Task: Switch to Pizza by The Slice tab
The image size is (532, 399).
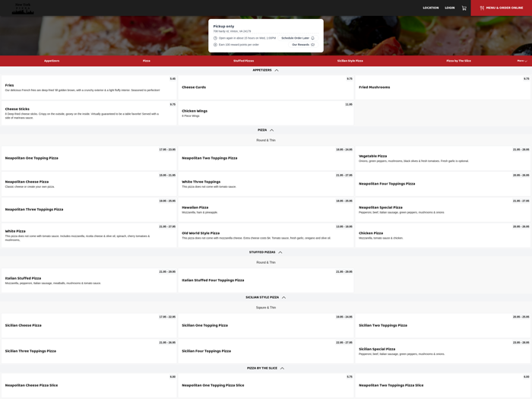Action: [x=458, y=61]
